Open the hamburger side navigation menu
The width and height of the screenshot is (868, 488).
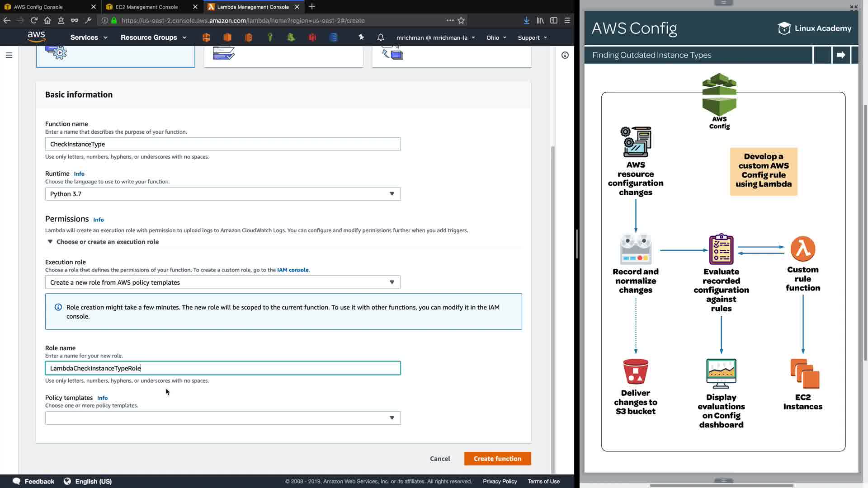tap(9, 55)
